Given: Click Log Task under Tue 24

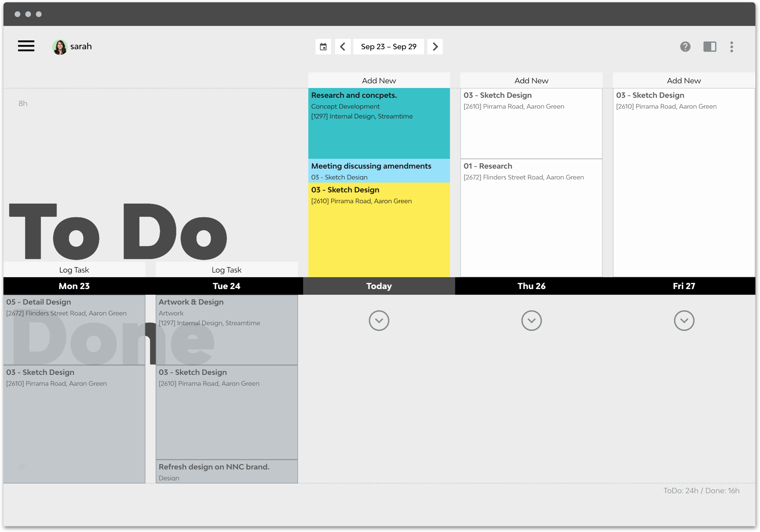Looking at the screenshot, I should 226,270.
